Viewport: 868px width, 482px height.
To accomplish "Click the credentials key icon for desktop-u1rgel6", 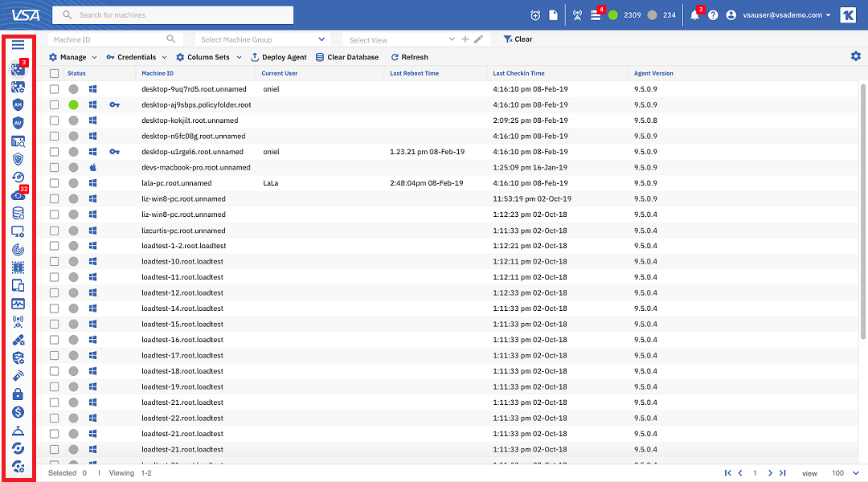I will [115, 152].
